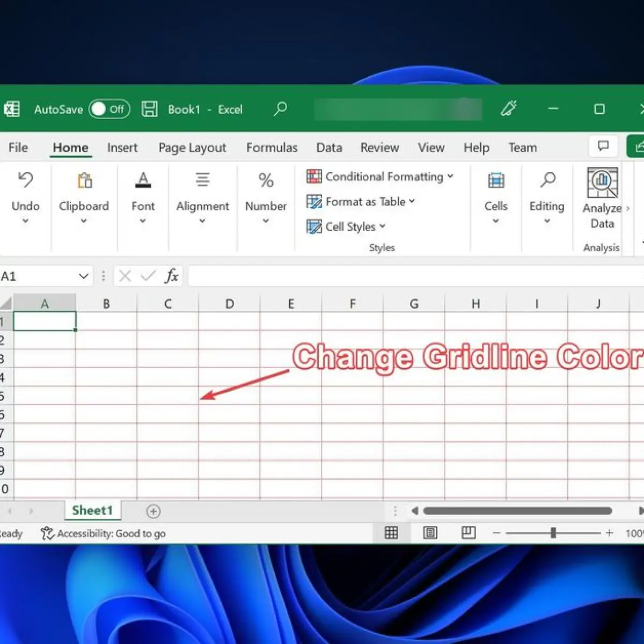Open the Formulas tab

(272, 148)
